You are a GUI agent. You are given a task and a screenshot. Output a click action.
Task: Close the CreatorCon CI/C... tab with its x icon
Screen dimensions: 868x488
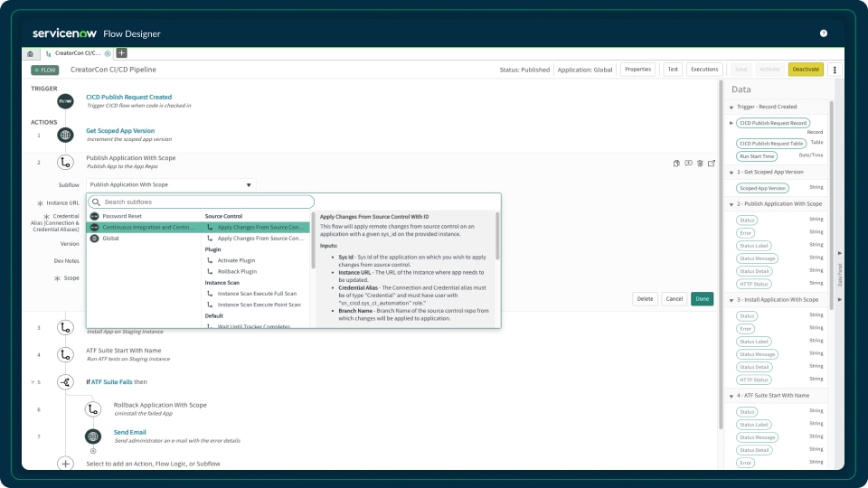tap(108, 53)
